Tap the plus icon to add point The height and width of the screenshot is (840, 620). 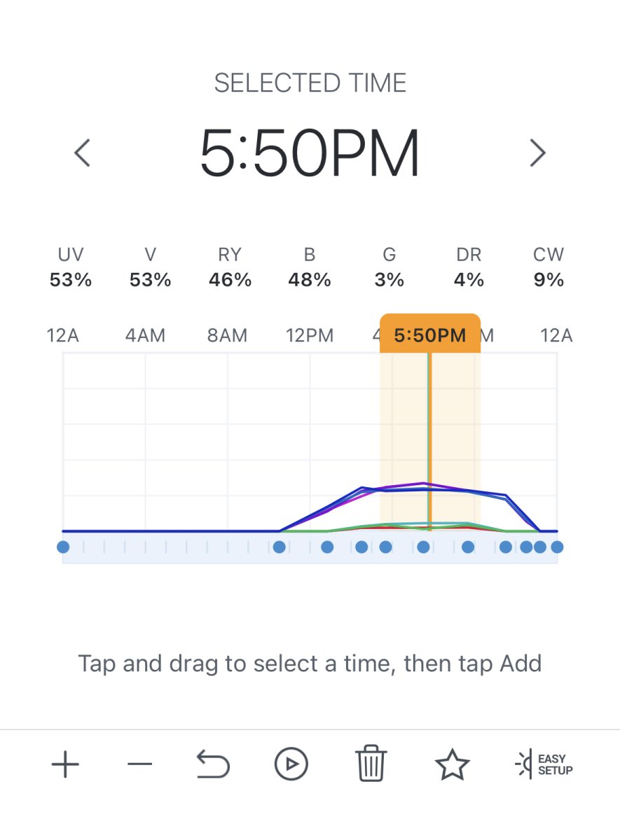click(x=65, y=764)
